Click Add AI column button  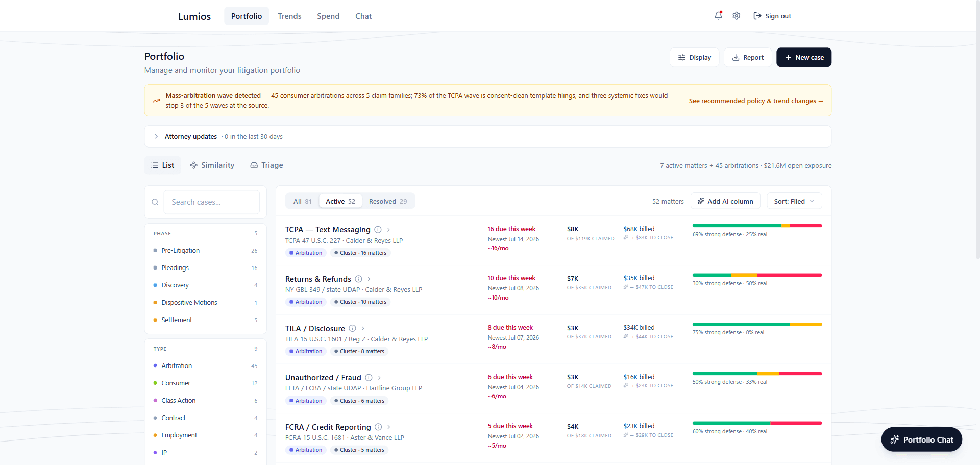725,201
